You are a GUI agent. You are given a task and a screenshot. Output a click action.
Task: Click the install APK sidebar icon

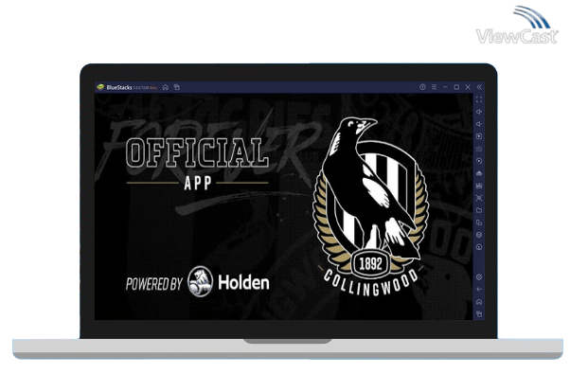pos(479,173)
